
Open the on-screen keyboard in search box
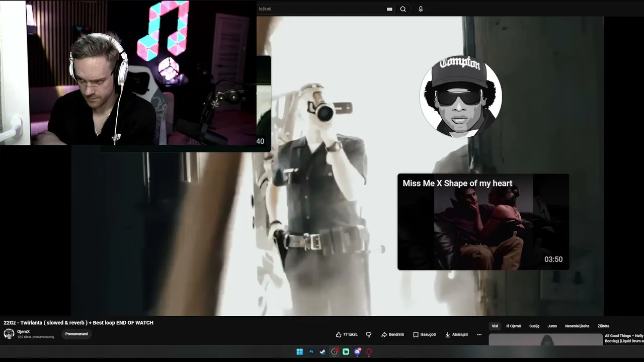pos(389,9)
